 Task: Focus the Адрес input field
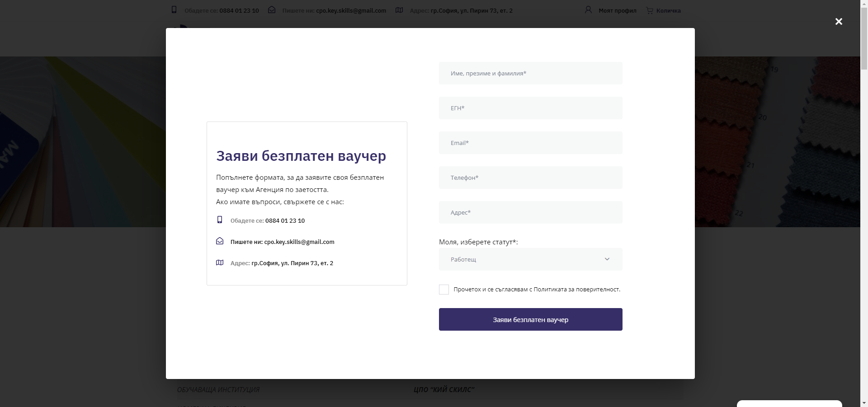(531, 212)
